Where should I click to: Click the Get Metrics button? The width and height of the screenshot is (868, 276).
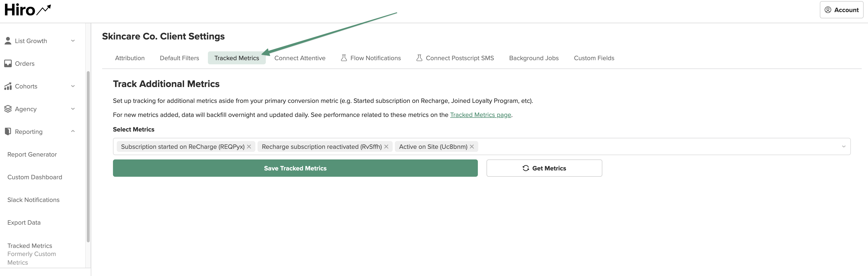544,168
